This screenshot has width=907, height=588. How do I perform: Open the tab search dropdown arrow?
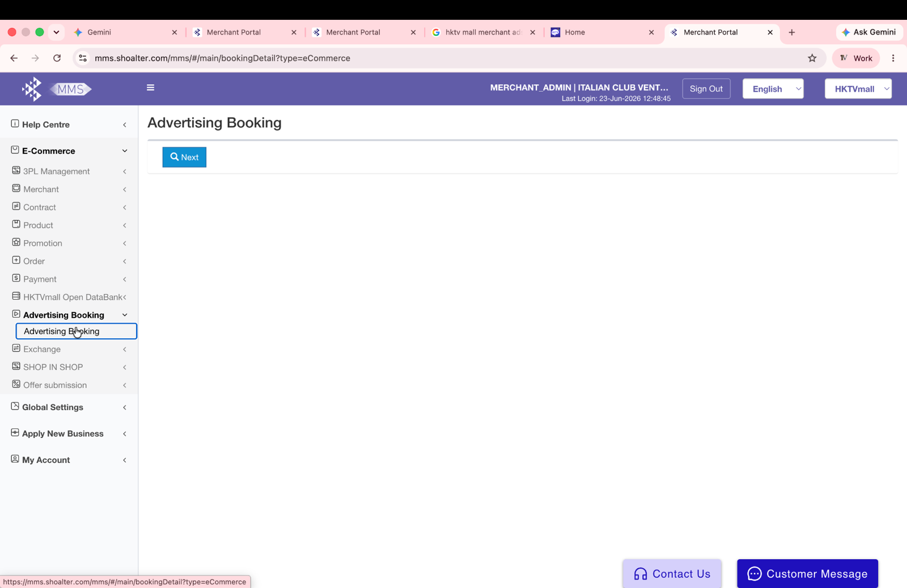[x=56, y=32]
